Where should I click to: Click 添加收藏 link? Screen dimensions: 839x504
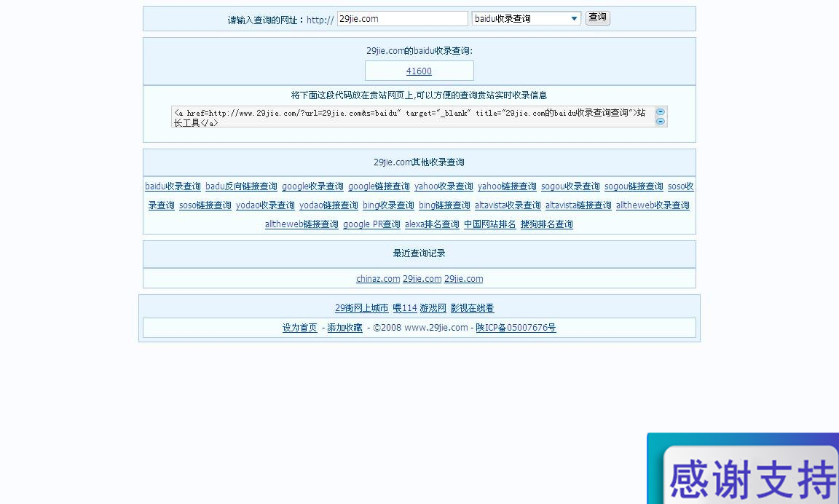(344, 328)
